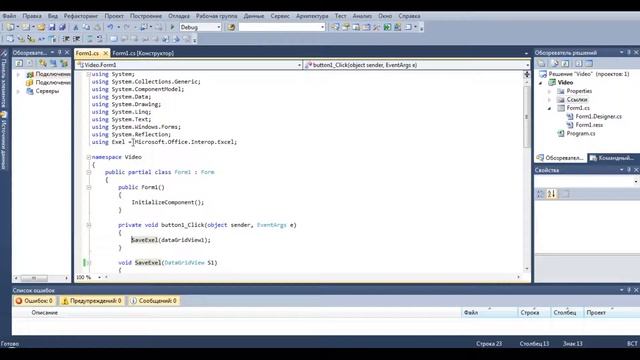The height and width of the screenshot is (360, 640).
Task: Select Form1.resx in Solution Explorer
Action: 589,125
